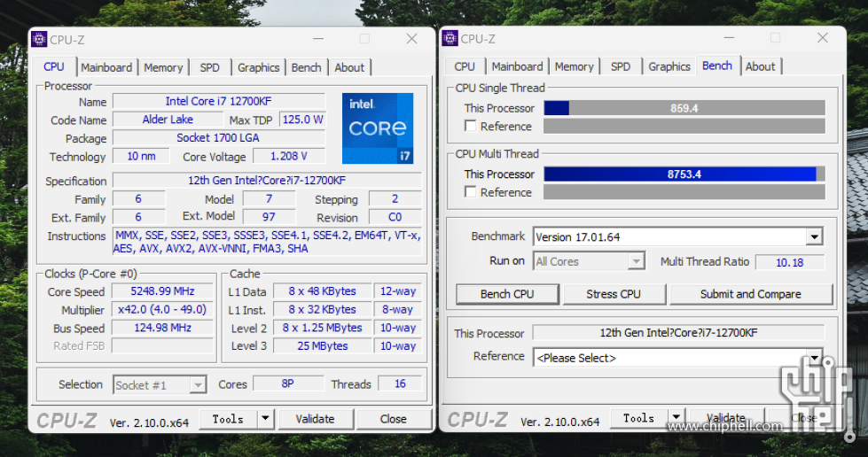The image size is (868, 457).
Task: Switch to Memory tab in left window
Action: (x=163, y=67)
